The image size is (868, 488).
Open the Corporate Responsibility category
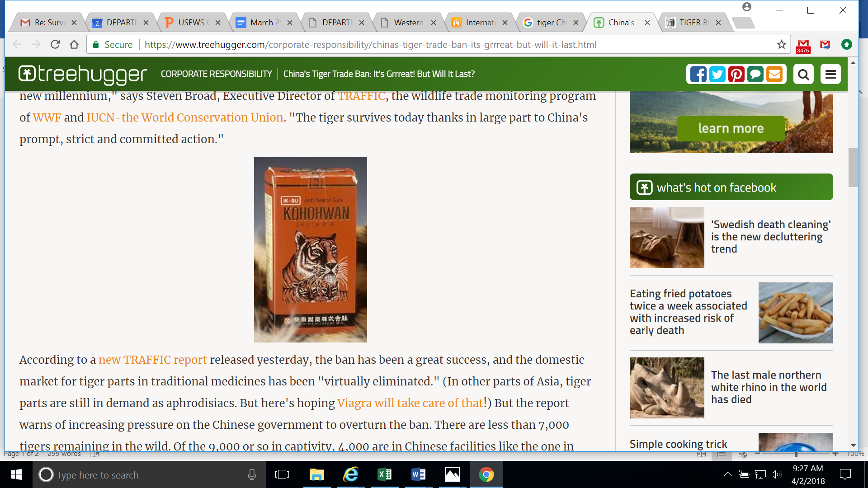pos(216,74)
